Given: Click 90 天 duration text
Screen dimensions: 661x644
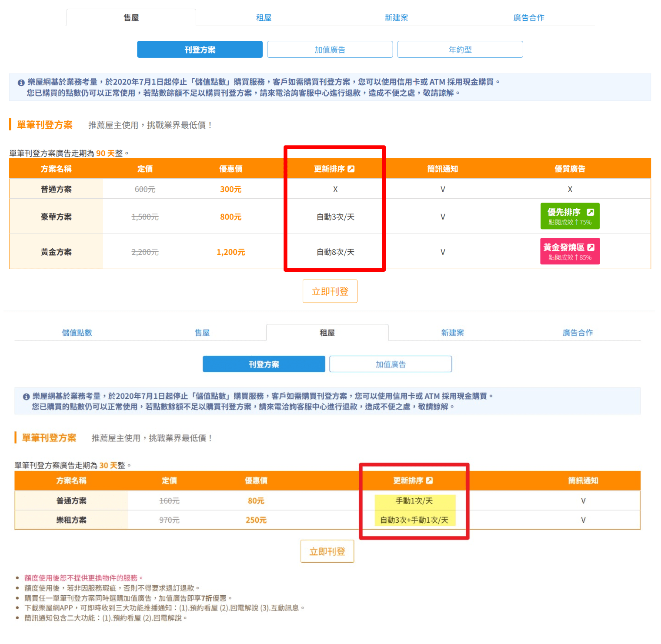Looking at the screenshot, I should coord(105,153).
